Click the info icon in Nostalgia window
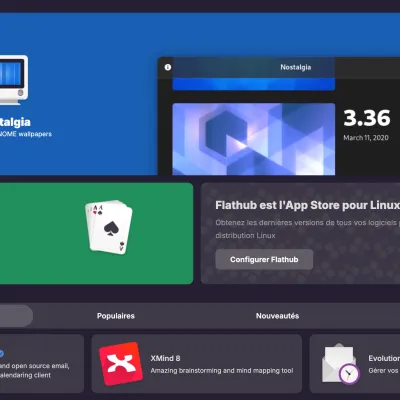 pos(168,67)
